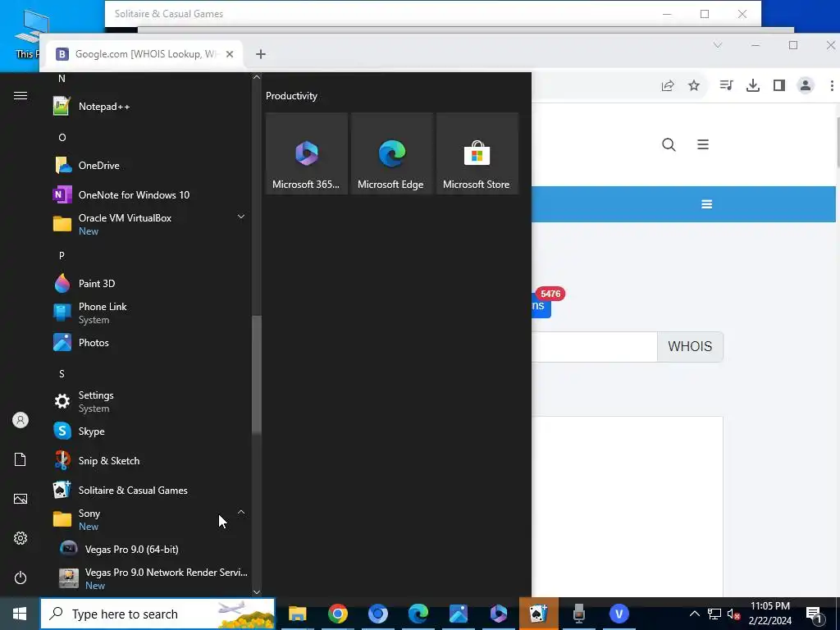Click the WHOIS button
840x630 pixels.
690,347
